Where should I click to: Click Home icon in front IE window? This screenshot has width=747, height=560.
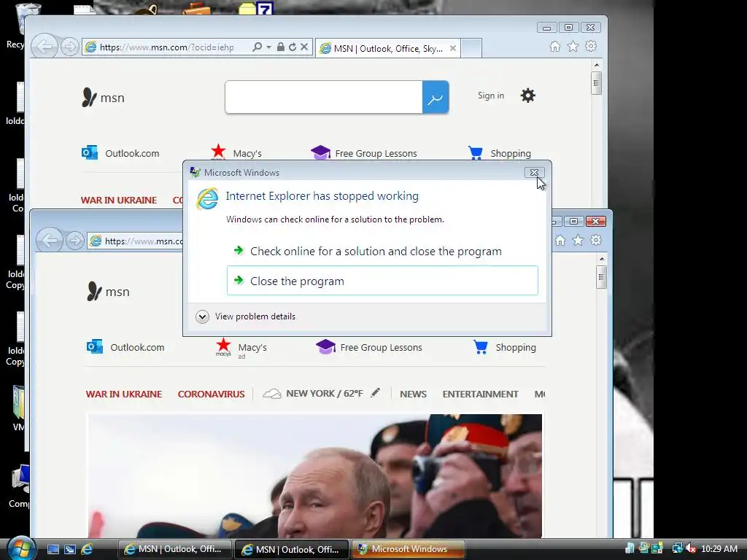coord(560,240)
